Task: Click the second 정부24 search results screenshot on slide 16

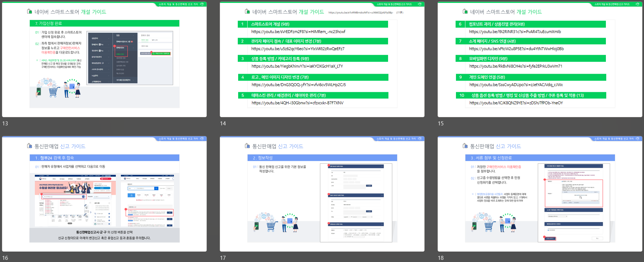Action: click(x=147, y=200)
